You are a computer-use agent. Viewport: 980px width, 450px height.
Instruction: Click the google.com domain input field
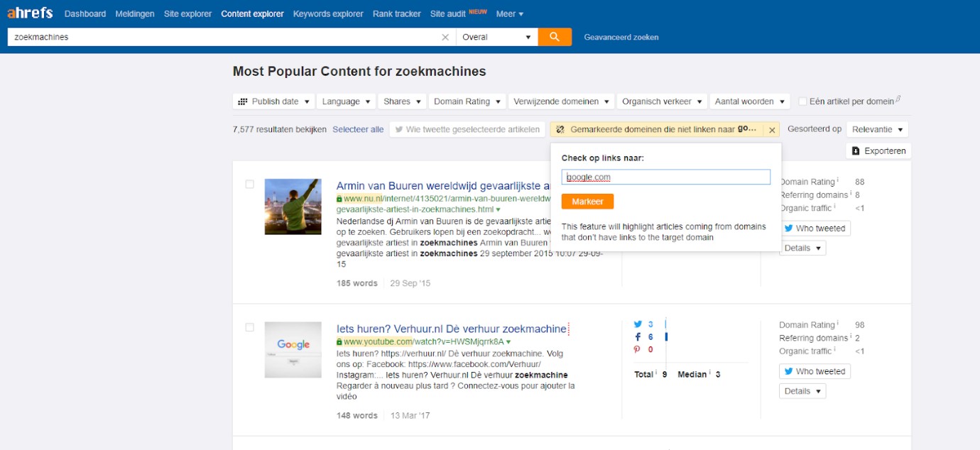pos(665,177)
